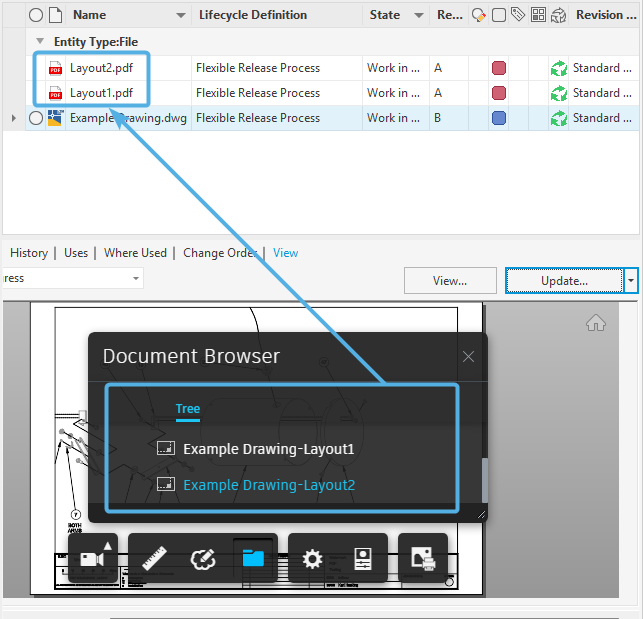Click Standard ... cell in Example Drawing.dwg row

pos(602,118)
